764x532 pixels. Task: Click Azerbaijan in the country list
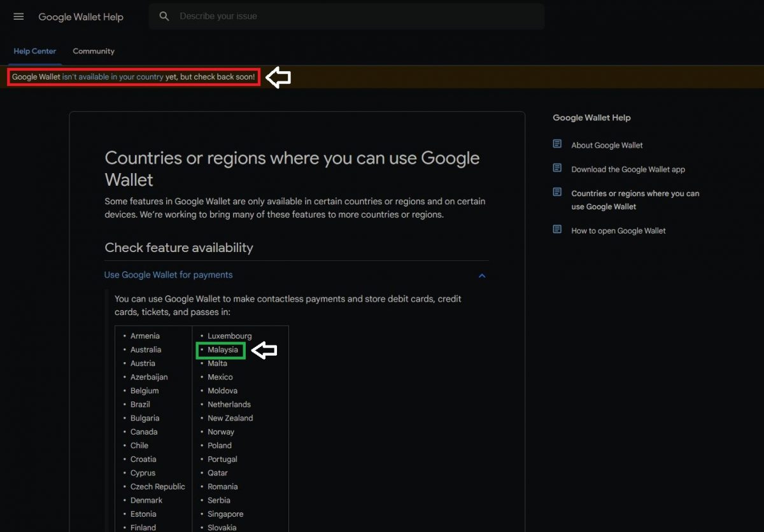tap(148, 377)
